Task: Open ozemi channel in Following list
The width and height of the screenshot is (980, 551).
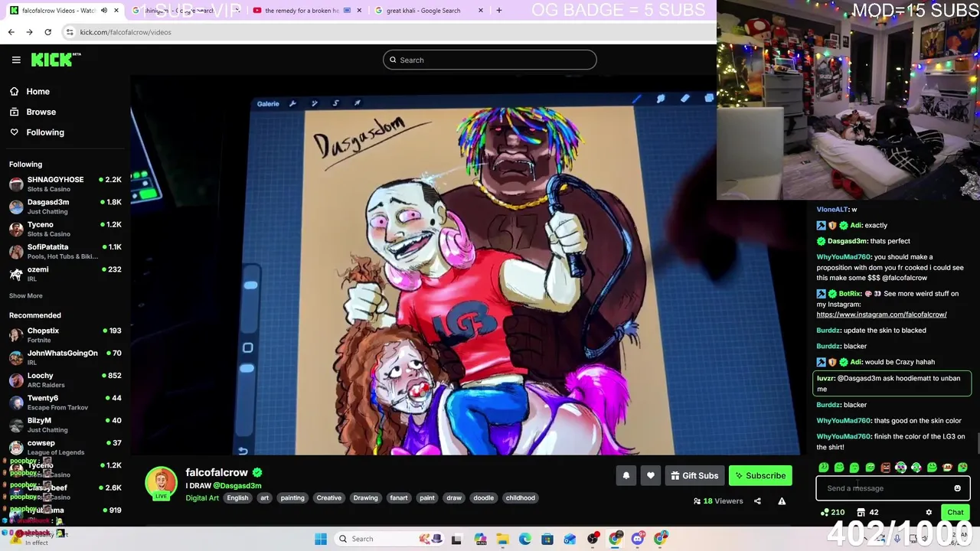Action: [65, 273]
